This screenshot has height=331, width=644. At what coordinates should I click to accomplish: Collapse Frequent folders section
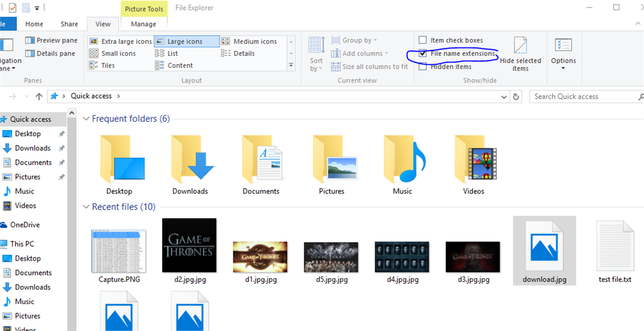(86, 119)
